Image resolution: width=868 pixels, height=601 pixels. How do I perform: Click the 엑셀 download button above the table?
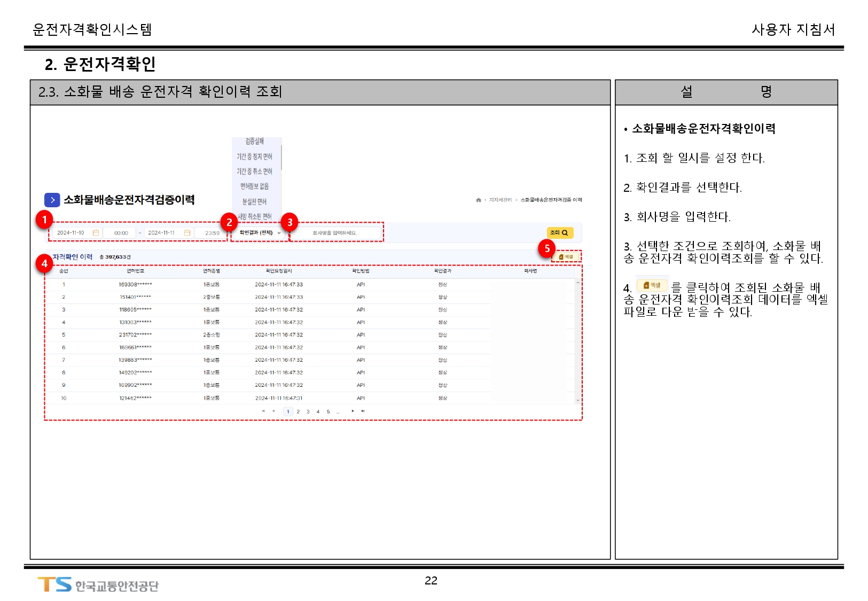pos(566,257)
